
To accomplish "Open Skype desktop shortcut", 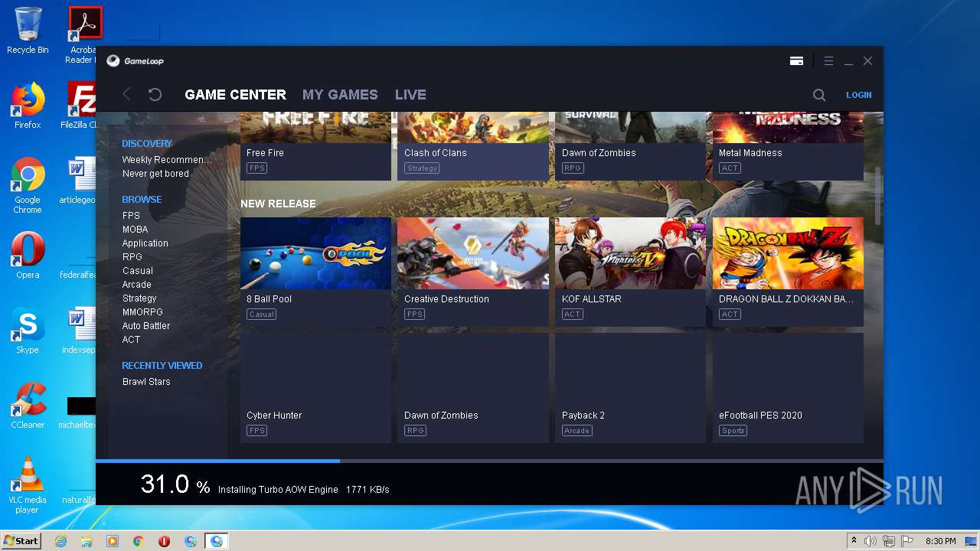I will [x=28, y=331].
